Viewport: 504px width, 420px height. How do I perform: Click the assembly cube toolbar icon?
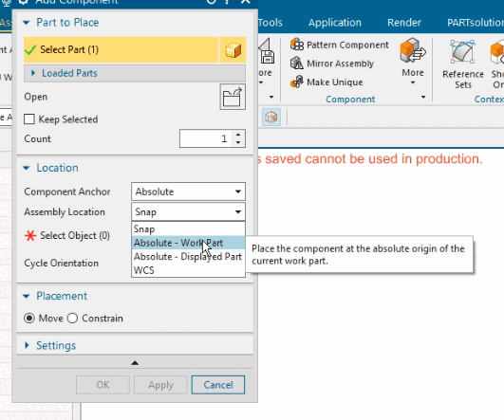[x=271, y=117]
